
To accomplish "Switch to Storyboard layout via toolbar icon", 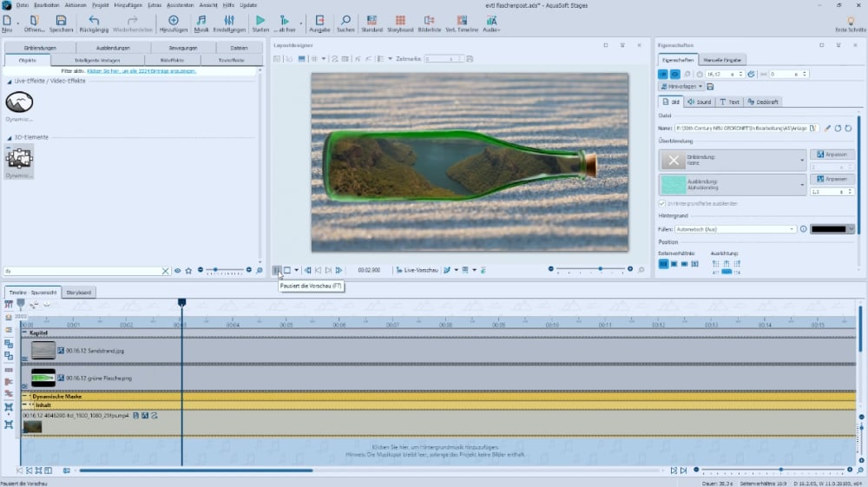I will point(399,21).
